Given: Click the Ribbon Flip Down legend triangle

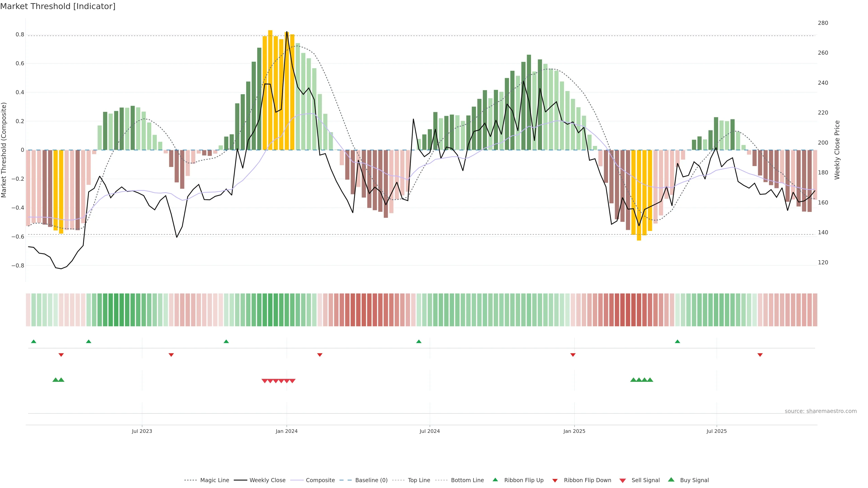Looking at the screenshot, I should (x=555, y=481).
